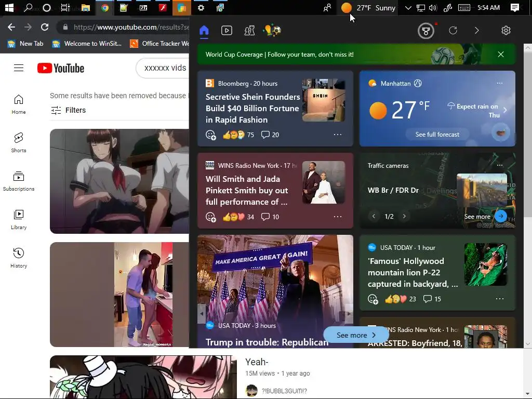532x399 pixels.
Task: Open news feed settings gear
Action: tap(506, 31)
